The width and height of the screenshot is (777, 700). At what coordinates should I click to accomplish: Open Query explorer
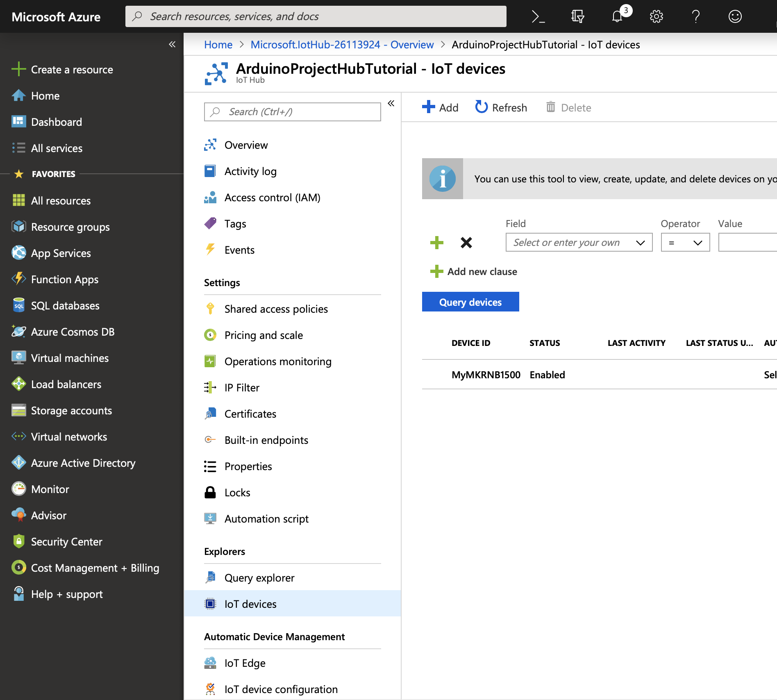259,577
